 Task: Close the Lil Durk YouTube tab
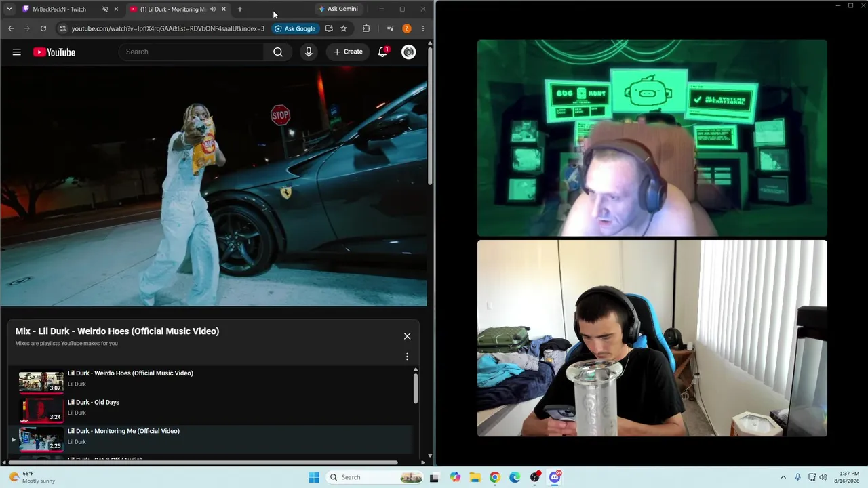point(224,9)
